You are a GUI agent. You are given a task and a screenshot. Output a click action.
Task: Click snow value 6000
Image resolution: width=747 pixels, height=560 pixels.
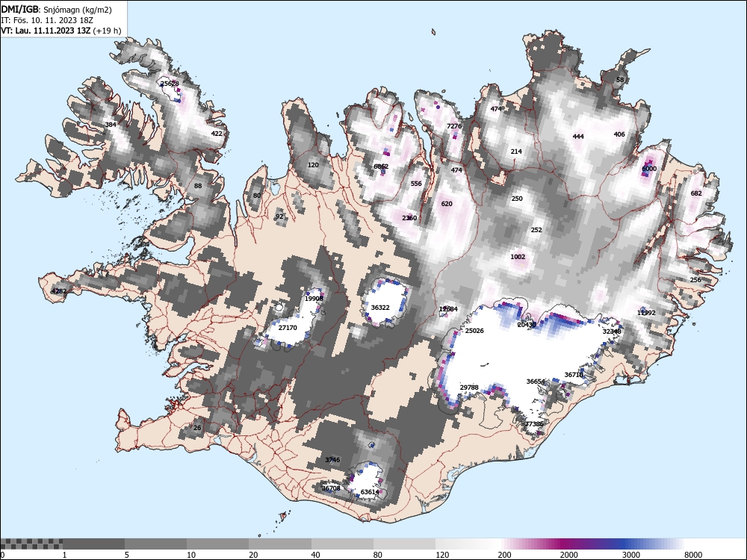pyautogui.click(x=649, y=169)
